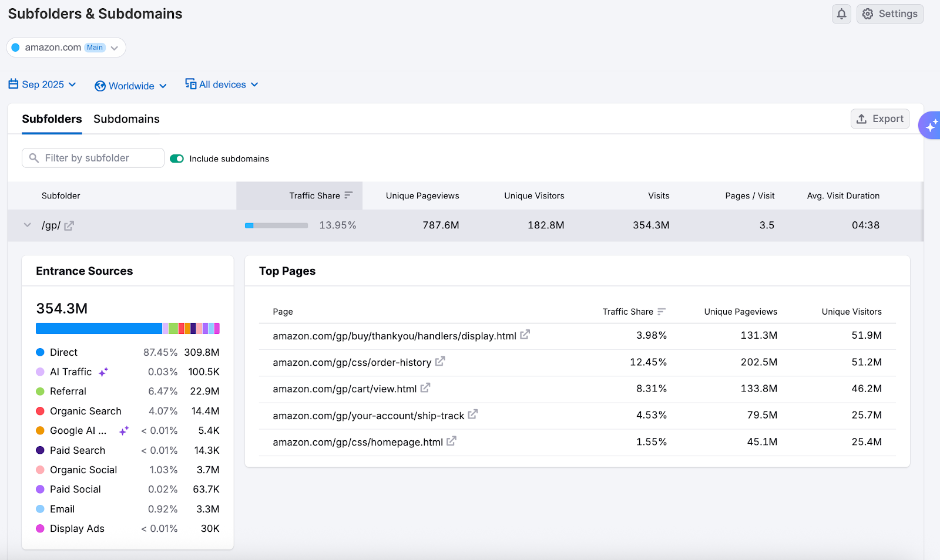Open the All devices dropdown
Screen dimensions: 940x560
point(255,84)
